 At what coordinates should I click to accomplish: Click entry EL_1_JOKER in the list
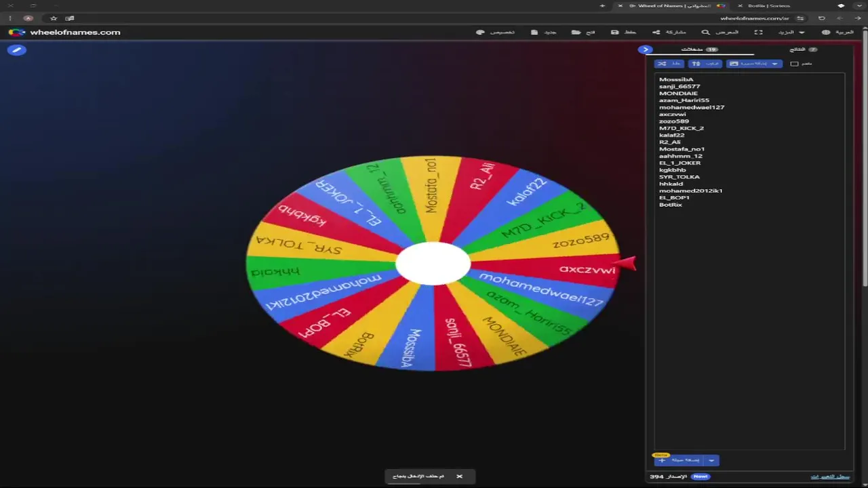point(680,163)
